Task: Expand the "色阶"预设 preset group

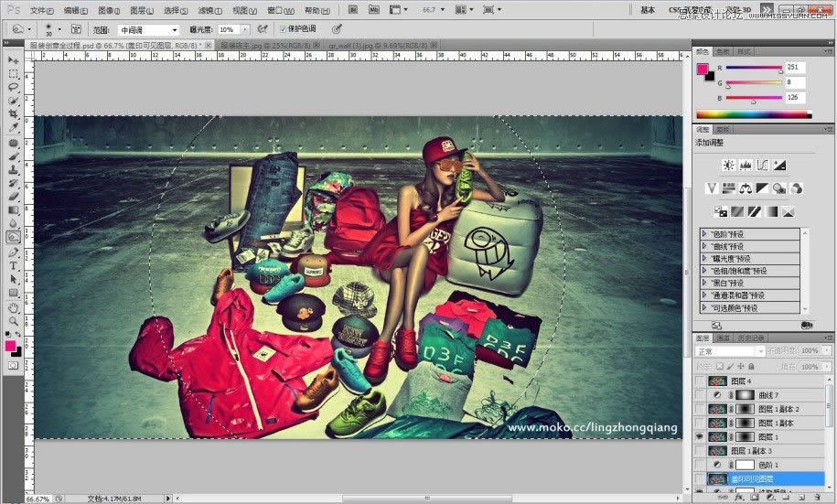Action: point(704,233)
